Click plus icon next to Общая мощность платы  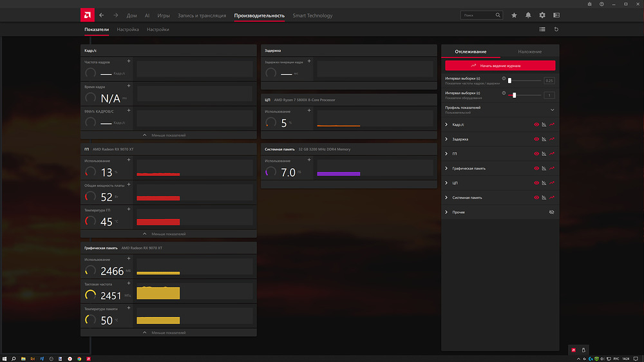pyautogui.click(x=129, y=184)
